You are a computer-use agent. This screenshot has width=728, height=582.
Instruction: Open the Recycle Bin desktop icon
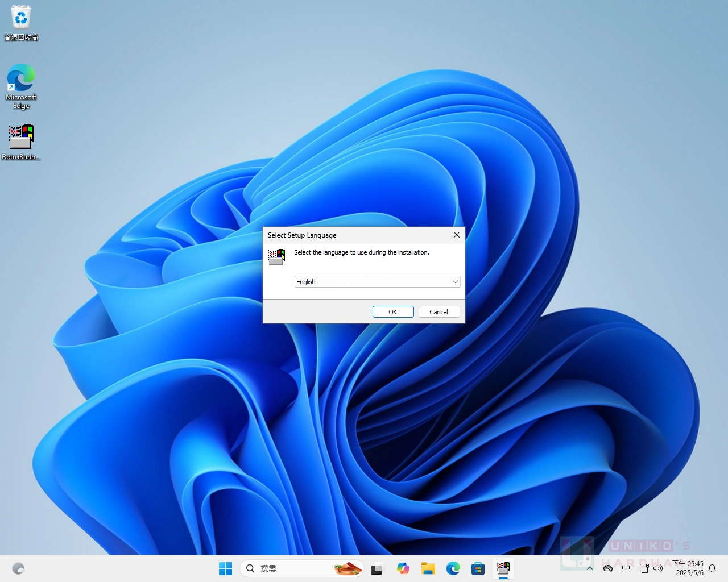pos(21,23)
